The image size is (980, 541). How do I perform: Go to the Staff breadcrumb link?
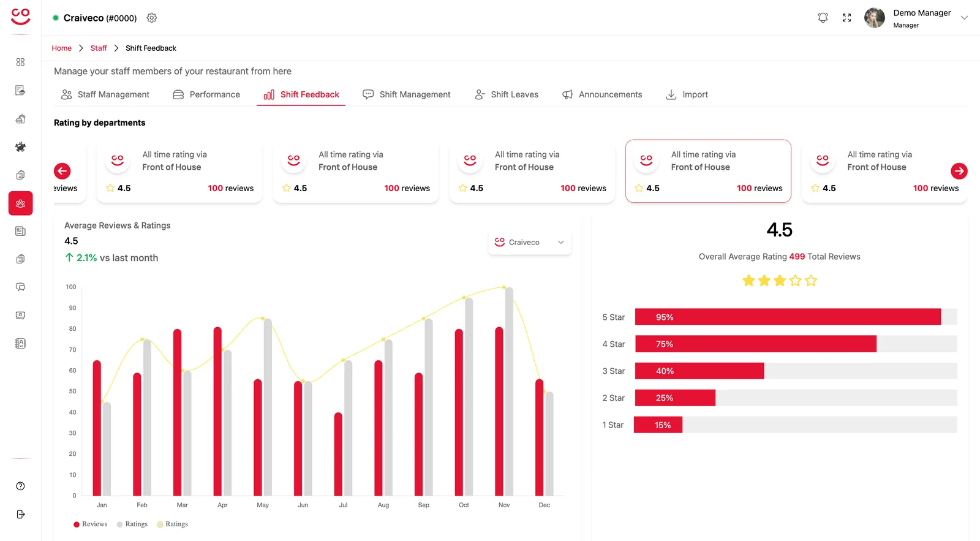(x=99, y=48)
